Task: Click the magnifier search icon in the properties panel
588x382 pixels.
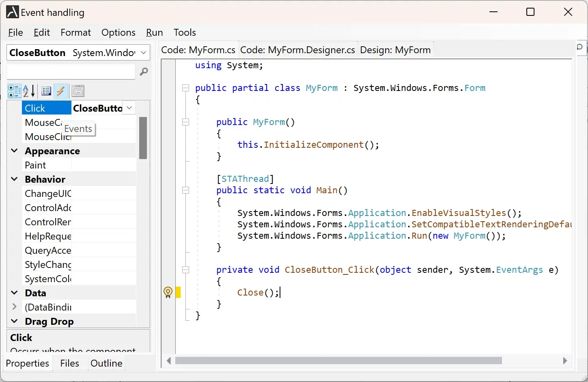Action: (x=144, y=72)
